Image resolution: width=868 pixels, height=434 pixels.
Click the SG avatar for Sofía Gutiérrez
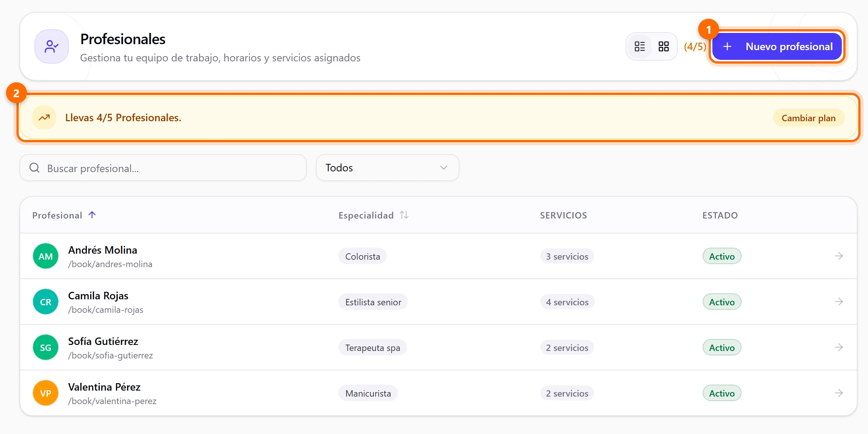click(x=46, y=348)
